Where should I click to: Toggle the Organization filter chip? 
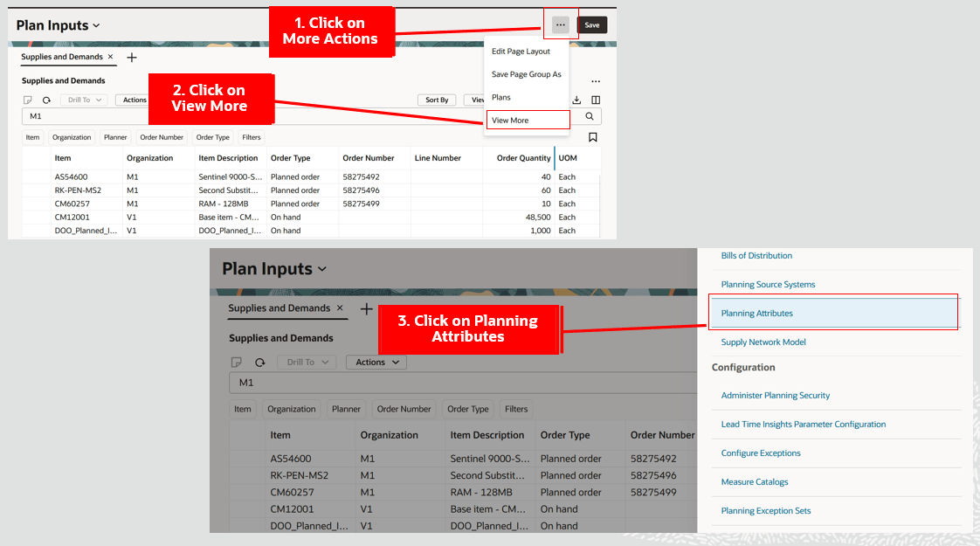pyautogui.click(x=72, y=137)
